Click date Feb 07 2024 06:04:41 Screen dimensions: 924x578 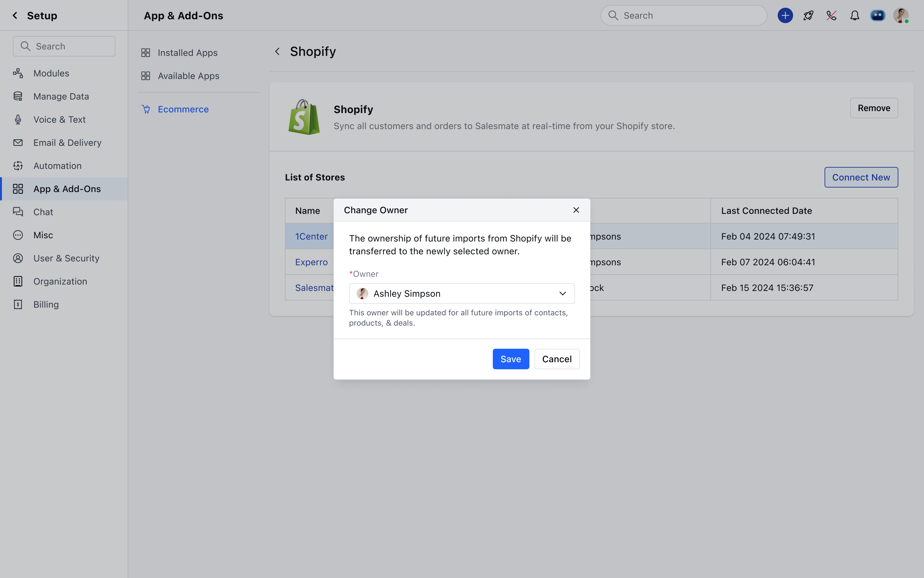coord(767,262)
